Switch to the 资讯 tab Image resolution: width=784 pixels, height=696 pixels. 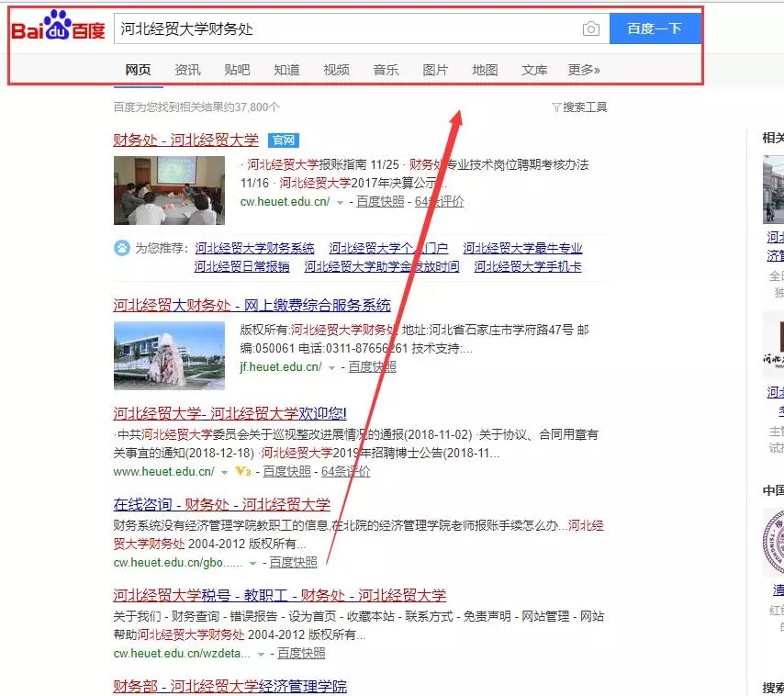point(187,70)
